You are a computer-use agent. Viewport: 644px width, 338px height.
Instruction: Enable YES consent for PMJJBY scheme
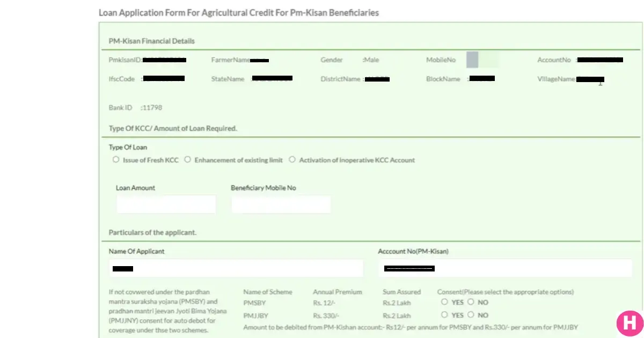444,314
